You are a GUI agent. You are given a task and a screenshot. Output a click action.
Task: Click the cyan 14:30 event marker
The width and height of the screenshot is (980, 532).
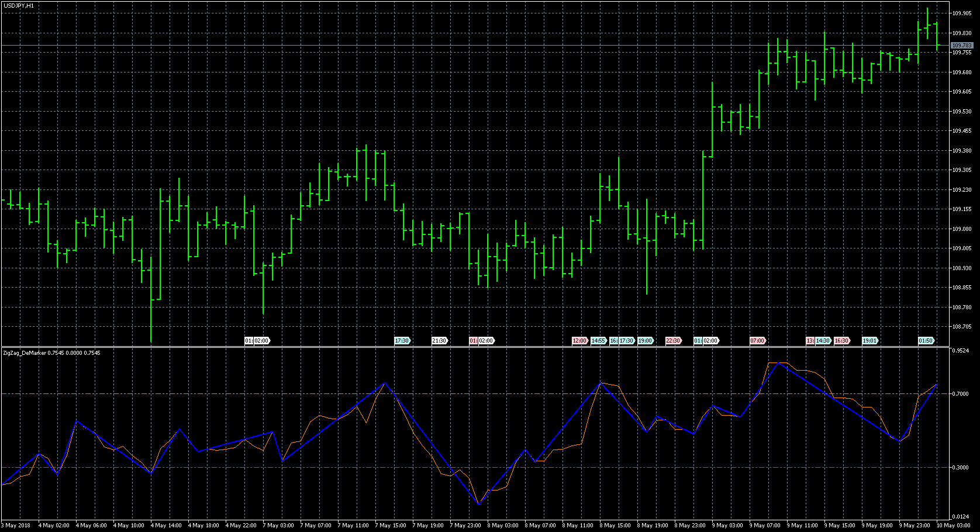pos(823,341)
